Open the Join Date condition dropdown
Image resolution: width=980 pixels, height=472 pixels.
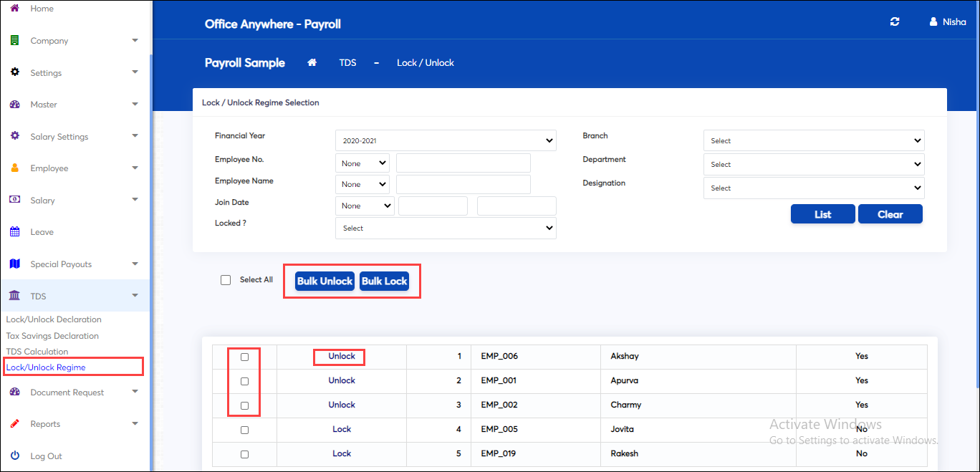click(365, 206)
